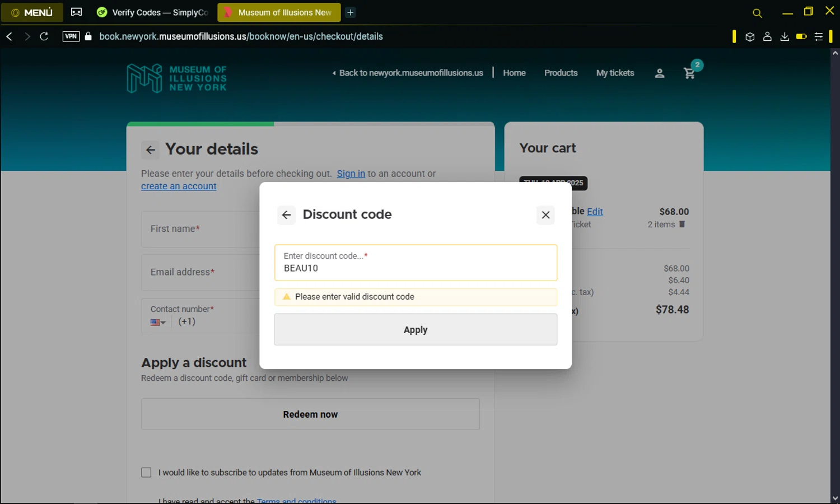Open the My tickets menu item
The width and height of the screenshot is (840, 504).
tap(615, 73)
